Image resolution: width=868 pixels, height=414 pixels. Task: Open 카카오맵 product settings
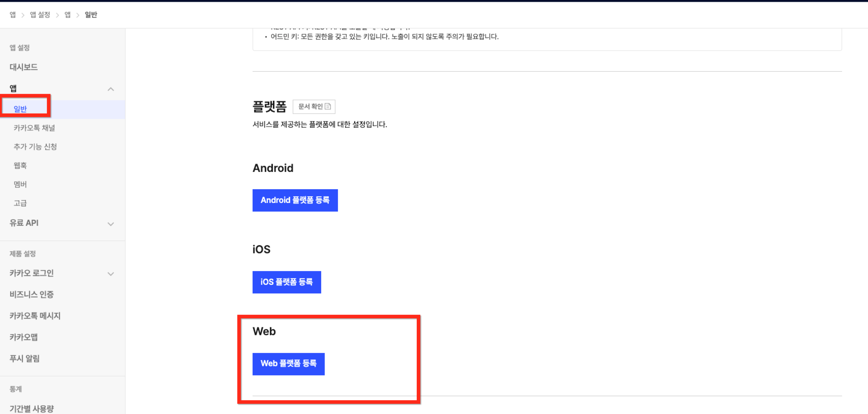(24, 337)
